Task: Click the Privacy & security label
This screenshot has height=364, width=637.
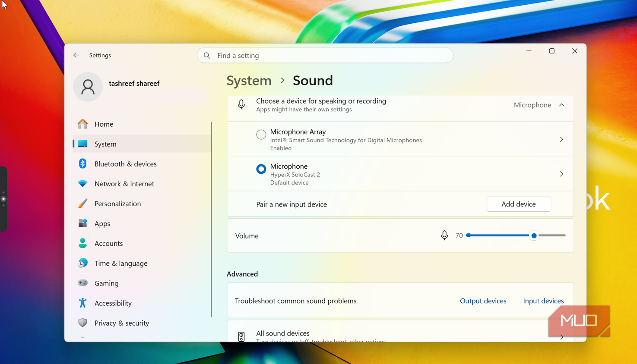Action: (x=122, y=323)
